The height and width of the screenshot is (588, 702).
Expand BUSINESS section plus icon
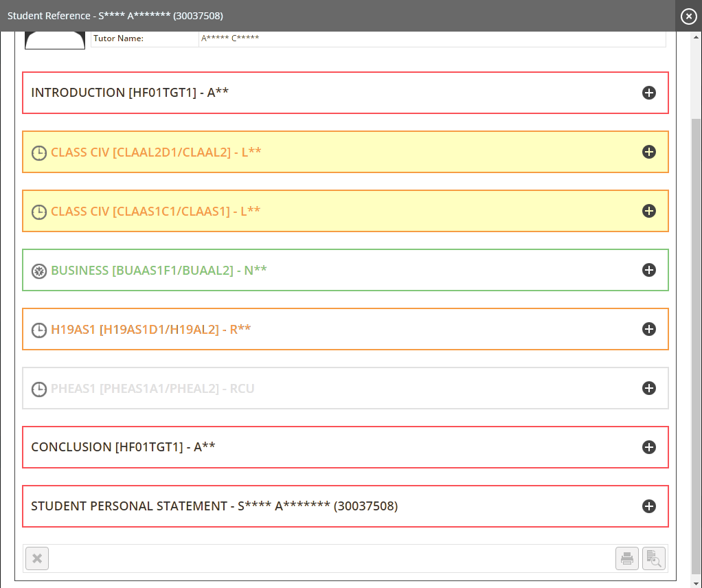[x=649, y=270]
